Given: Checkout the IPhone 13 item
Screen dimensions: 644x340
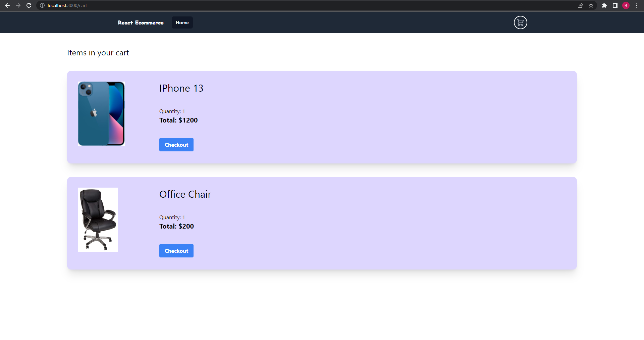Looking at the screenshot, I should click(x=176, y=145).
